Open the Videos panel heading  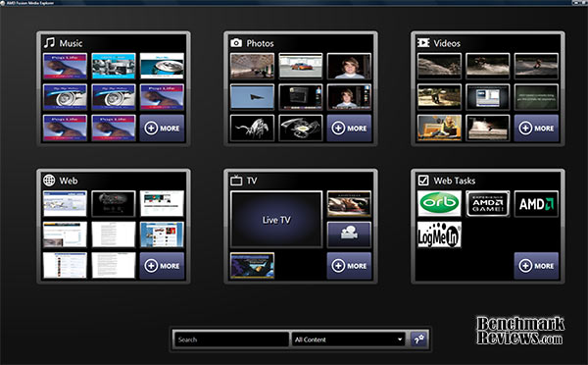[x=447, y=43]
